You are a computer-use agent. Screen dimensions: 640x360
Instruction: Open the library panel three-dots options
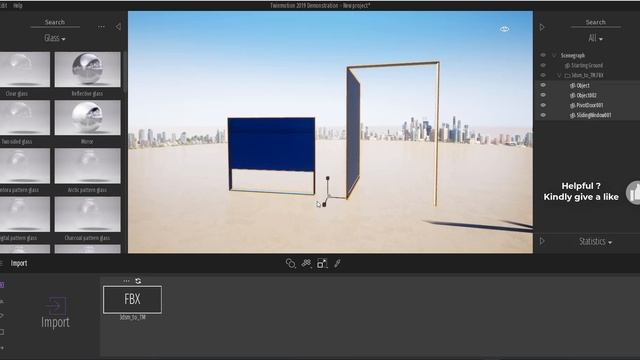point(101,27)
